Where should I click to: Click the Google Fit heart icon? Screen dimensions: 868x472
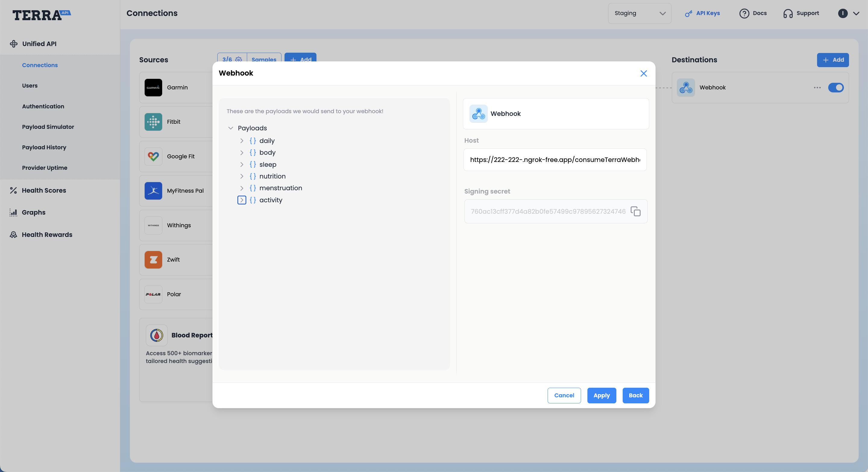[153, 156]
